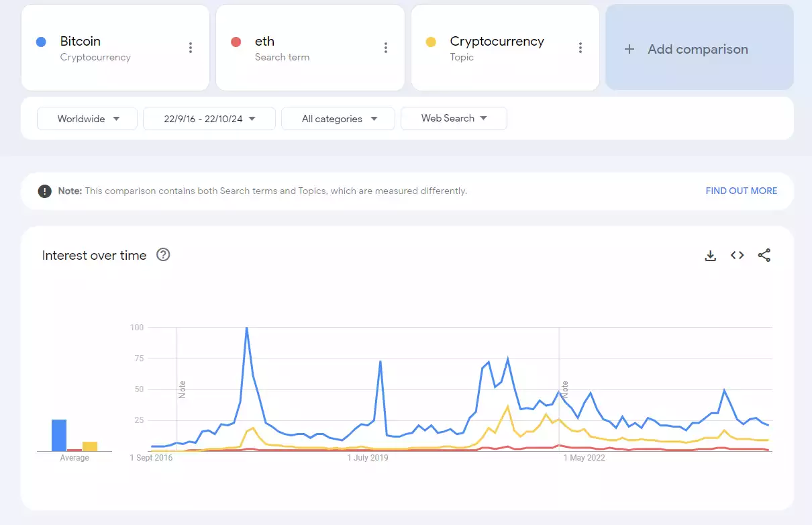Switch to the eth comparison card

310,48
